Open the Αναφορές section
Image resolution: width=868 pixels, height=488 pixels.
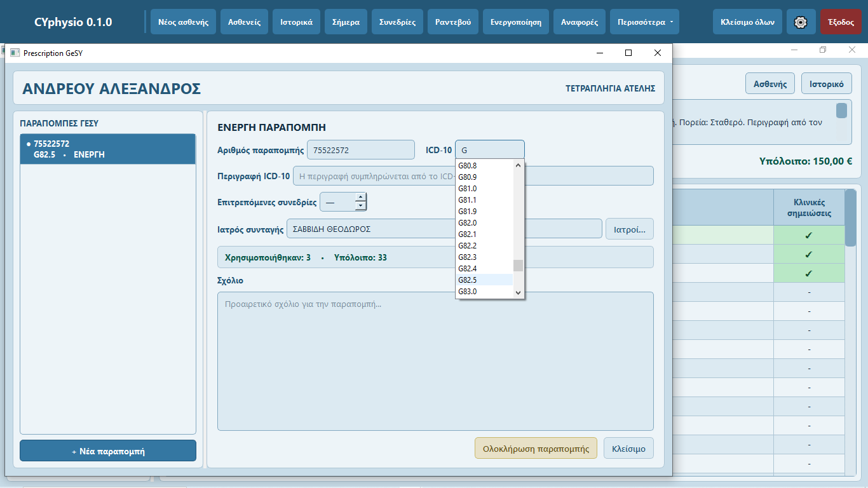click(580, 22)
